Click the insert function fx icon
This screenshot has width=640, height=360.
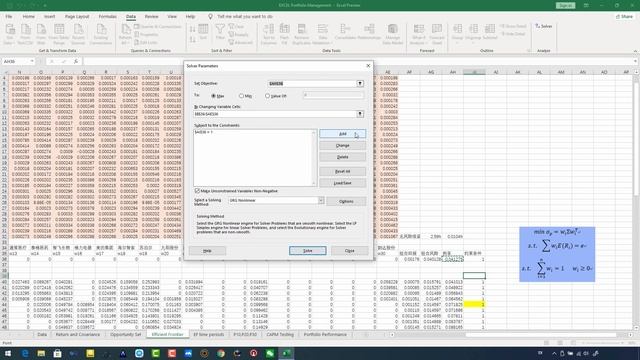click(x=76, y=61)
